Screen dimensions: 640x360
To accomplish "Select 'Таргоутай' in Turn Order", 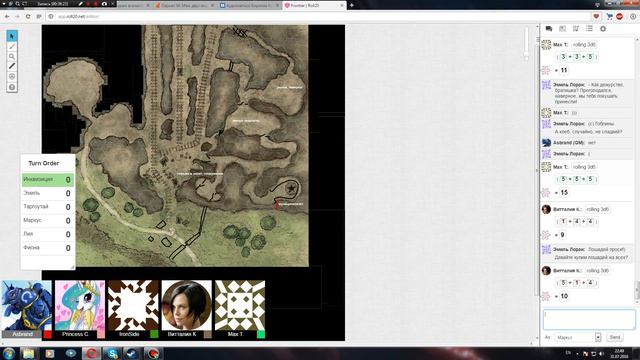I will (x=48, y=207).
